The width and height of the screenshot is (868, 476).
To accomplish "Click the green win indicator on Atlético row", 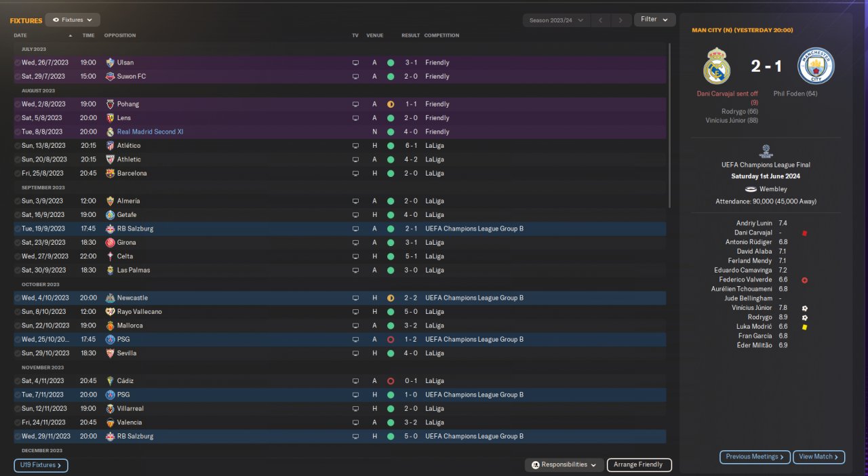I will coord(391,146).
